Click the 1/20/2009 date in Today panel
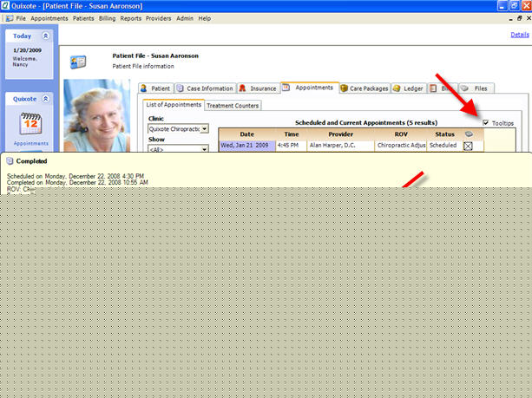 [x=28, y=50]
